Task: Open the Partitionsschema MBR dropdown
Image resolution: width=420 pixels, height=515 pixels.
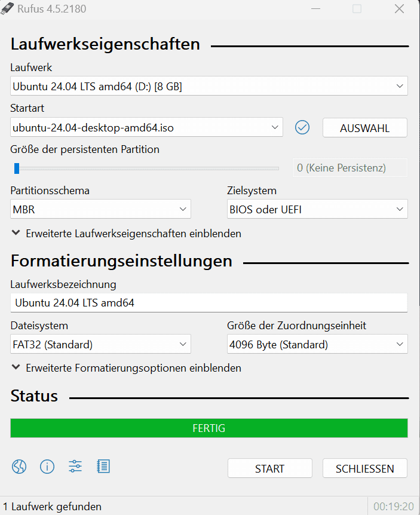Action: pos(100,209)
